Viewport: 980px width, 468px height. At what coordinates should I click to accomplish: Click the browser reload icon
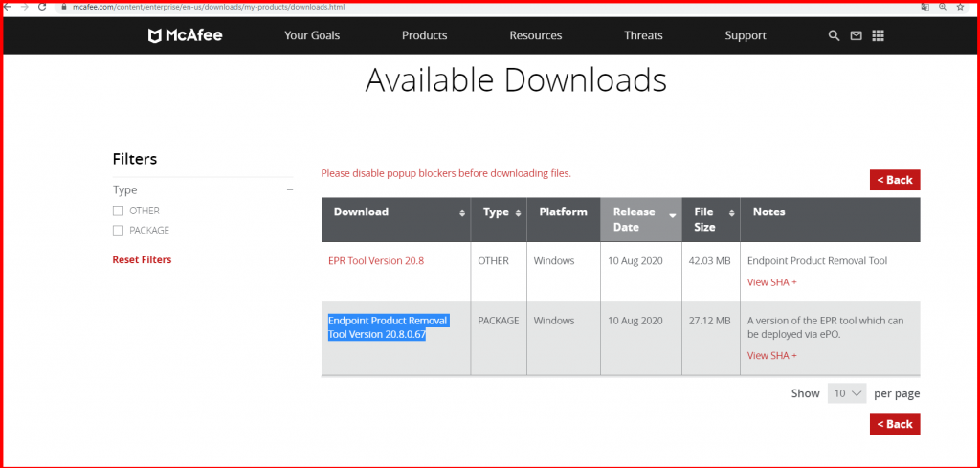[x=42, y=7]
